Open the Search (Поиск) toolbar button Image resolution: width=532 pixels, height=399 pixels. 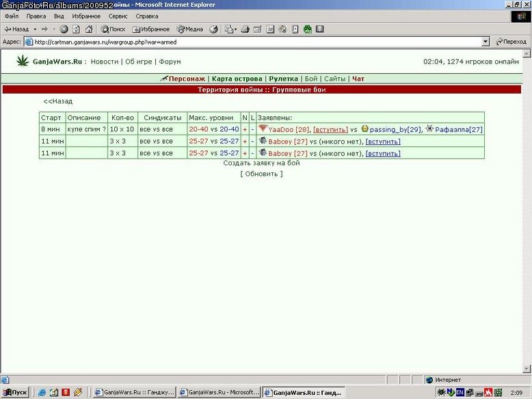pyautogui.click(x=113, y=29)
